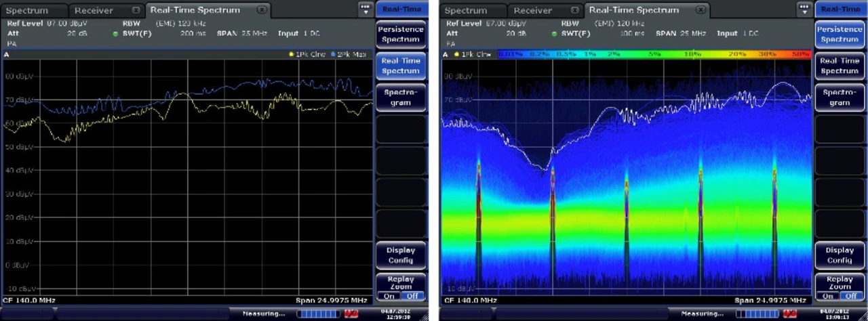Click green indicator beside SWT(F) 200 ms
Viewport: 868px width, 321px height.
(x=117, y=33)
